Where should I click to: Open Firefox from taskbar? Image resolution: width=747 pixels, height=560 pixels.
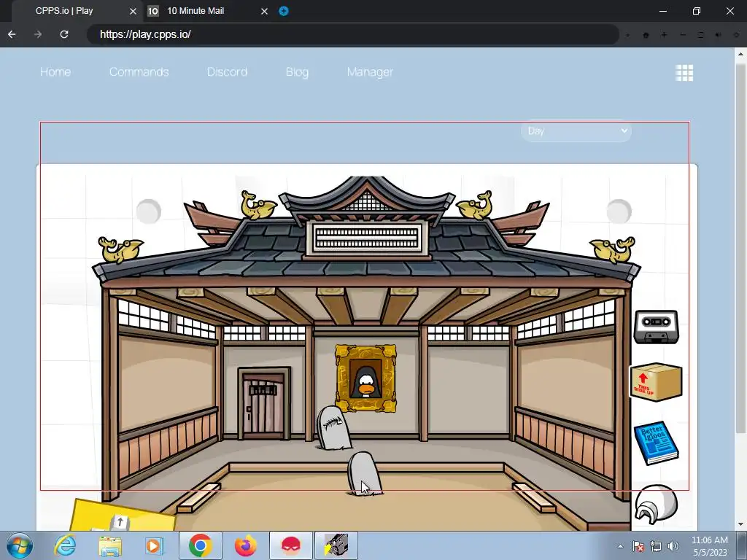tap(245, 545)
